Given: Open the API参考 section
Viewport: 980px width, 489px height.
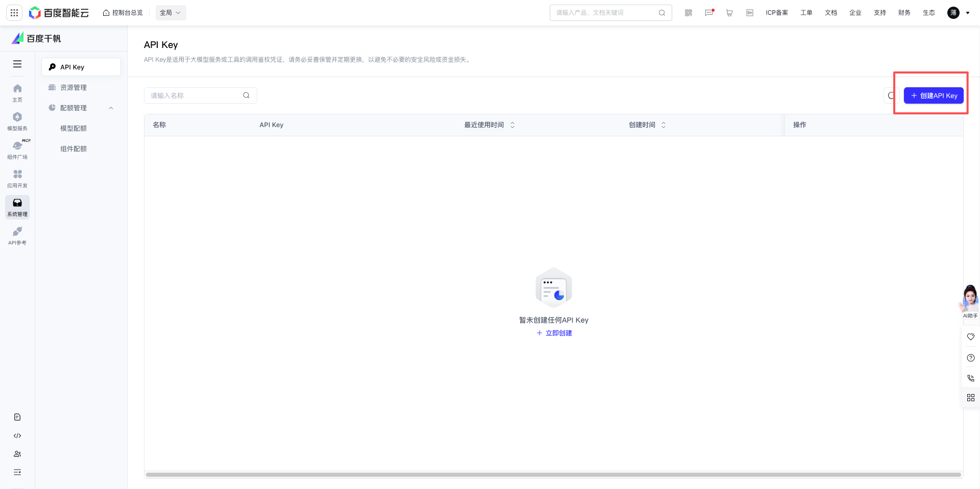Looking at the screenshot, I should [17, 236].
